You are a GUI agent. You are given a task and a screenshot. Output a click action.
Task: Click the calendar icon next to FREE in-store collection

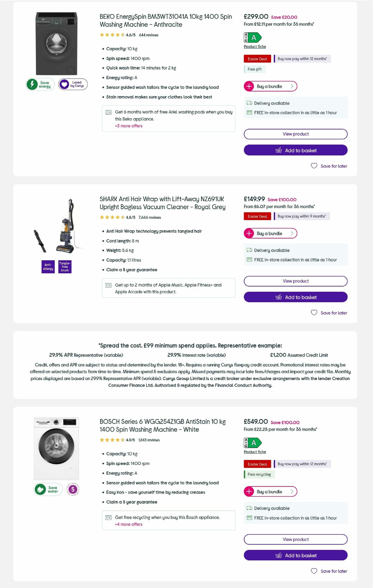tap(249, 113)
